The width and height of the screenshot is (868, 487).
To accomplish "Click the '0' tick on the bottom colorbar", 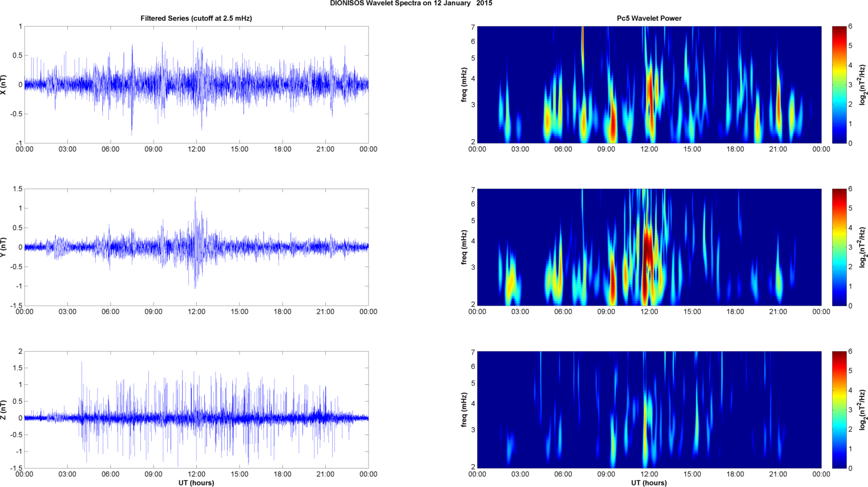I will 850,468.
